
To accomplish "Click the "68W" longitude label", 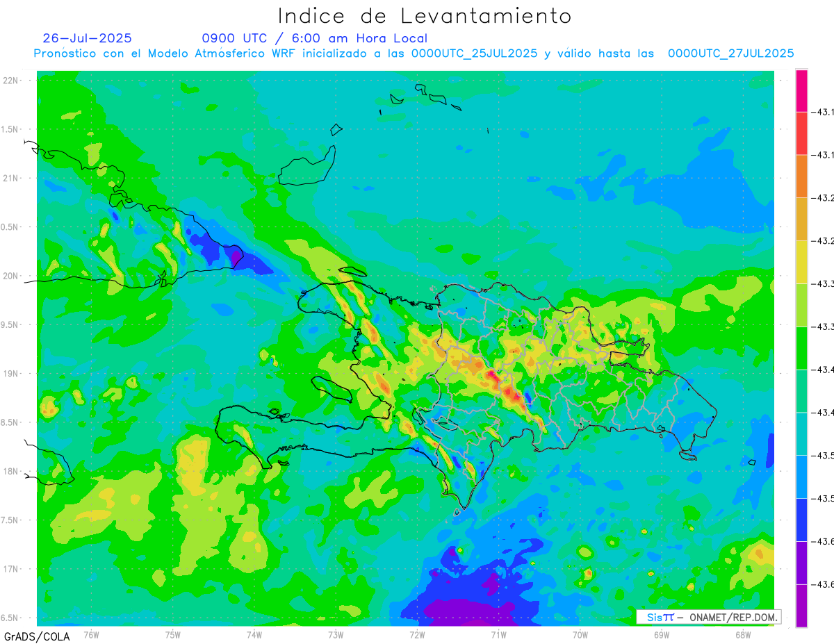I will point(743,634).
